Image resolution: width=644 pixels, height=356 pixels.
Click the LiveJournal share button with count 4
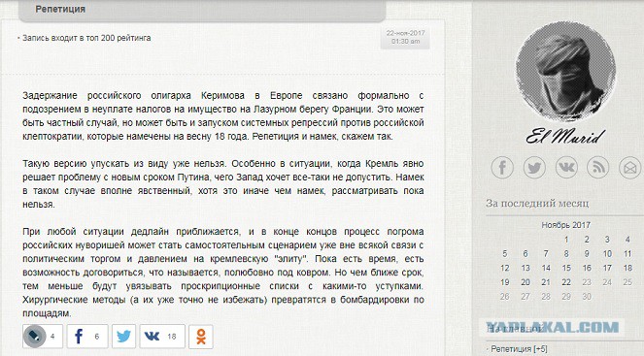[x=43, y=337]
